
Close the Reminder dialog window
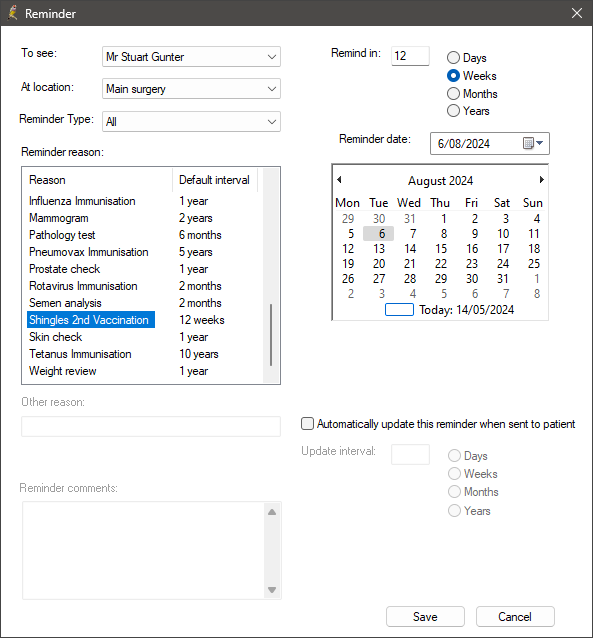click(576, 13)
